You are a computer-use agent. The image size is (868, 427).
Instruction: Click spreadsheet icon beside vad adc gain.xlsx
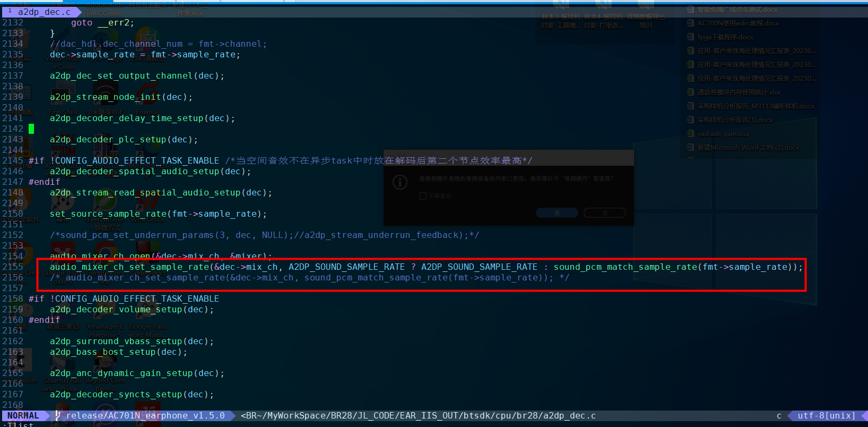click(x=690, y=134)
